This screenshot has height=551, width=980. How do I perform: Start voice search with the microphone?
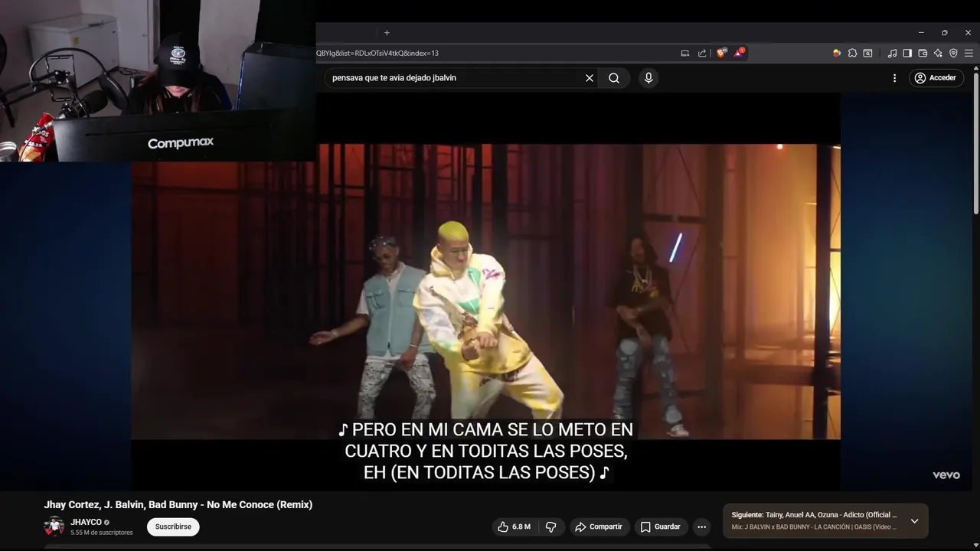click(648, 78)
